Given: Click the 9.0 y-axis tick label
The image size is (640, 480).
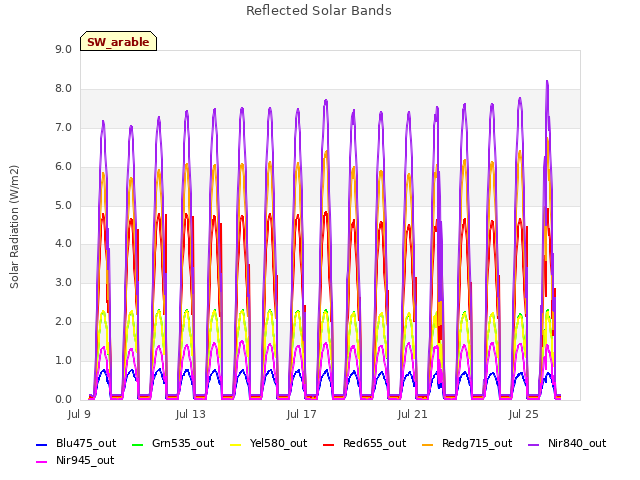Looking at the screenshot, I should click(x=63, y=50).
